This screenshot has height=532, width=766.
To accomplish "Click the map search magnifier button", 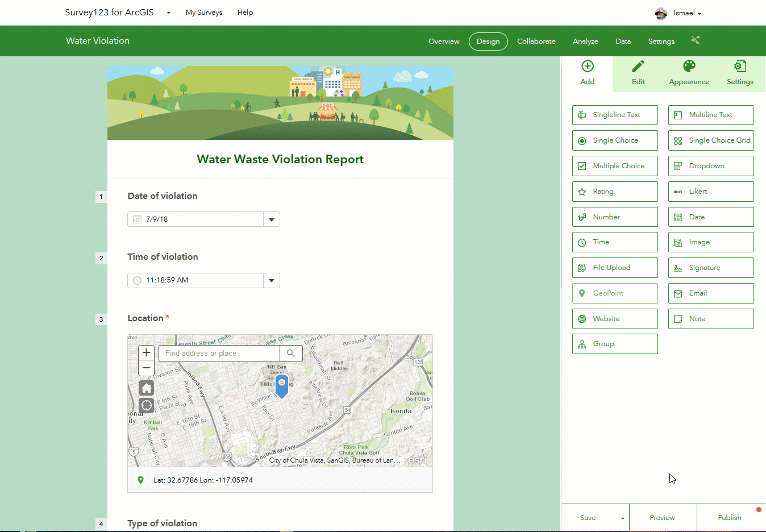I will pyautogui.click(x=291, y=354).
